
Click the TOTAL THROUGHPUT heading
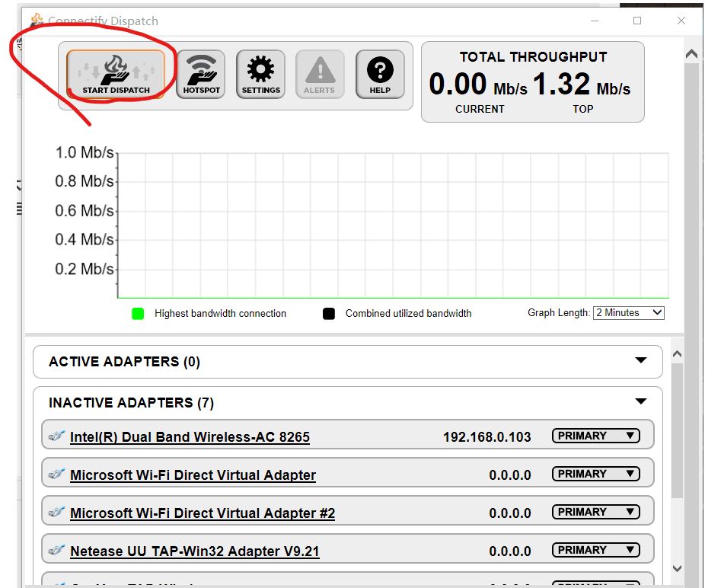[x=533, y=56]
